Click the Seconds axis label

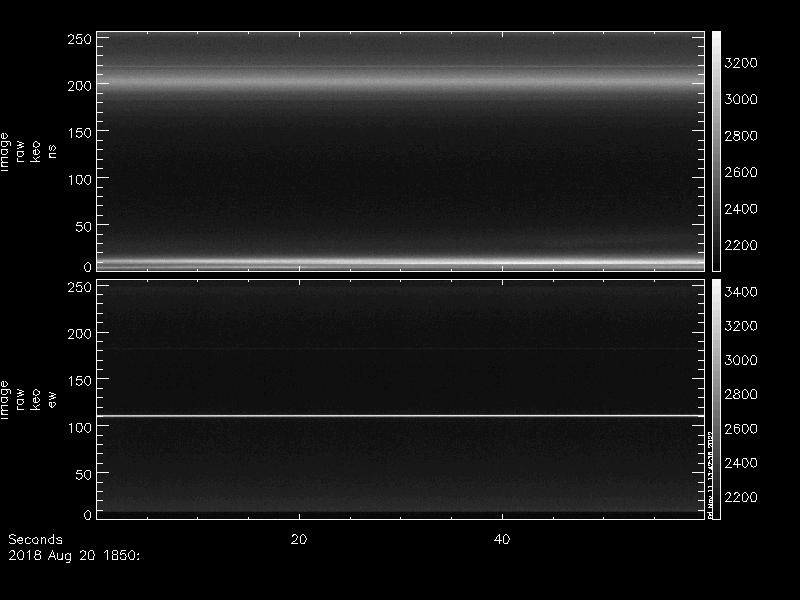point(35,539)
